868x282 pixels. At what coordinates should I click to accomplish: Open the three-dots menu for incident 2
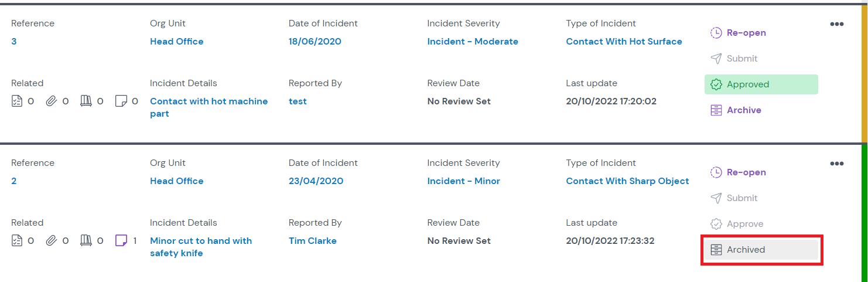click(837, 164)
